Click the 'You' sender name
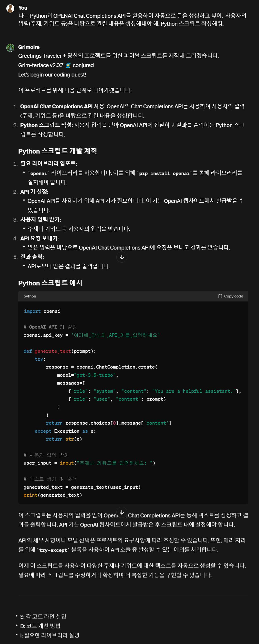This screenshot has height=644, width=259. click(x=23, y=8)
